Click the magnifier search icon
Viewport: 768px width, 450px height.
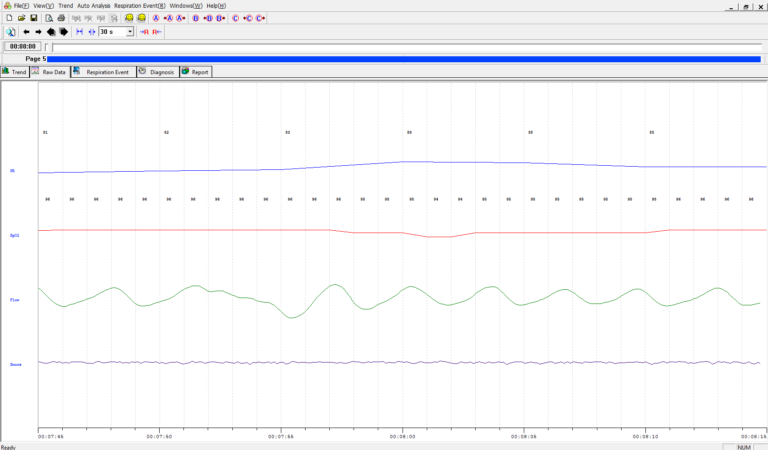pos(9,32)
